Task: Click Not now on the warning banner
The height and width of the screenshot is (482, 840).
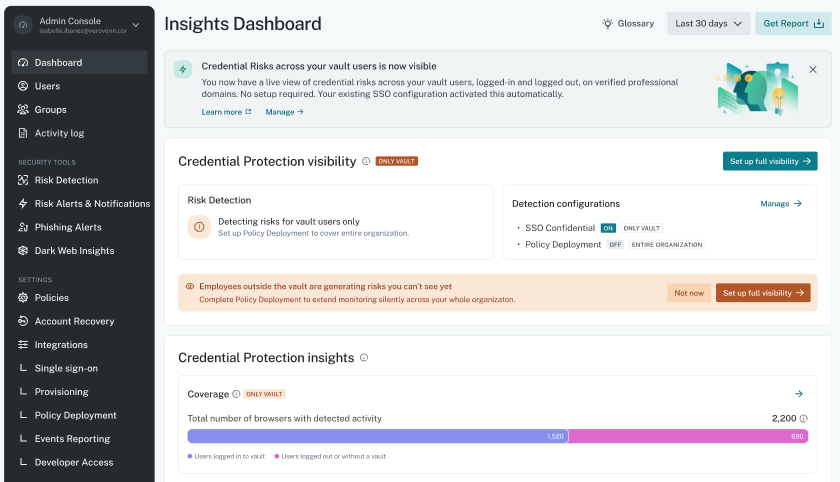Action: tap(689, 293)
